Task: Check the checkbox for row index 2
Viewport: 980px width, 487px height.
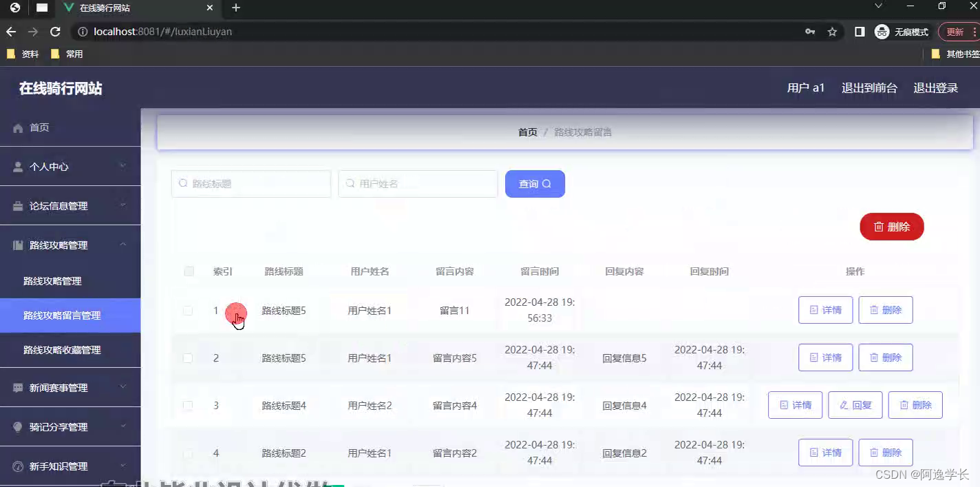Action: click(188, 358)
